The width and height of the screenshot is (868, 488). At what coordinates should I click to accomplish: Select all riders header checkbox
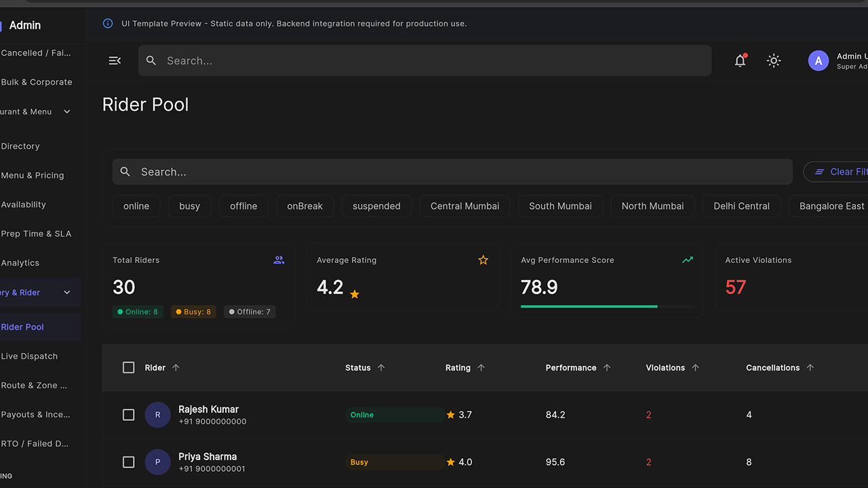point(129,367)
